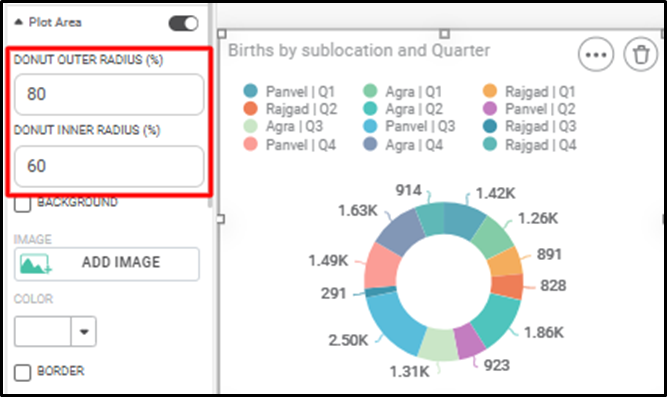Select the Agra | Q4 legend marker
Image resolution: width=667 pixels, height=397 pixels.
370,144
